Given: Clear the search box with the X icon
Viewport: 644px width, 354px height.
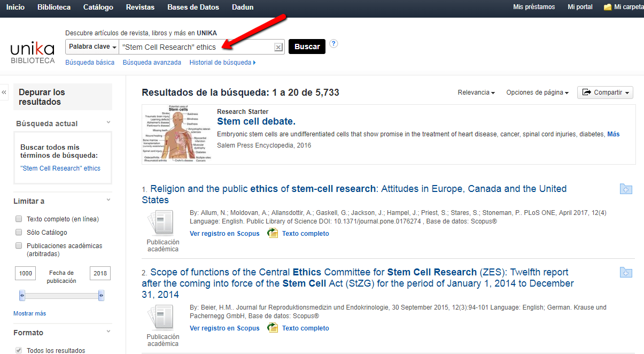Looking at the screenshot, I should [x=278, y=47].
